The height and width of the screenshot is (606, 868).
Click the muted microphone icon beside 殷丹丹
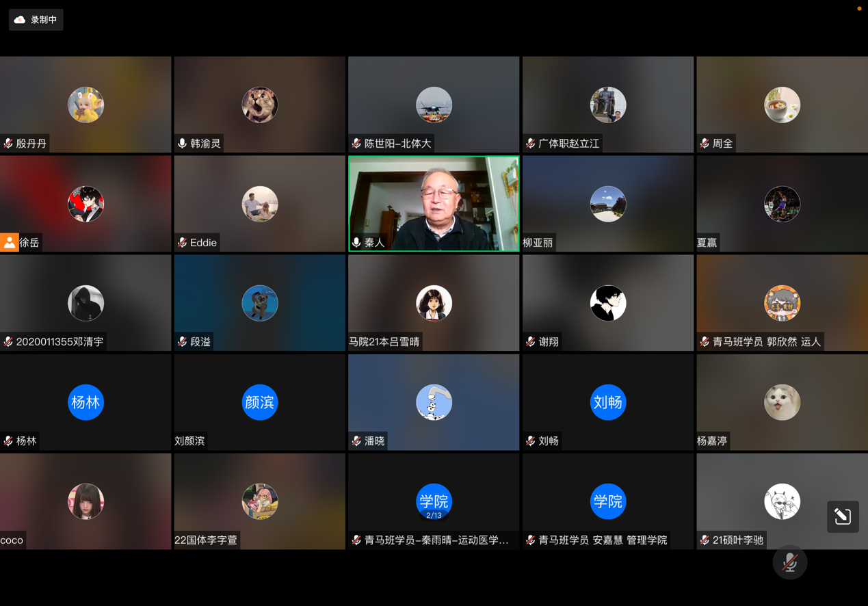click(8, 144)
